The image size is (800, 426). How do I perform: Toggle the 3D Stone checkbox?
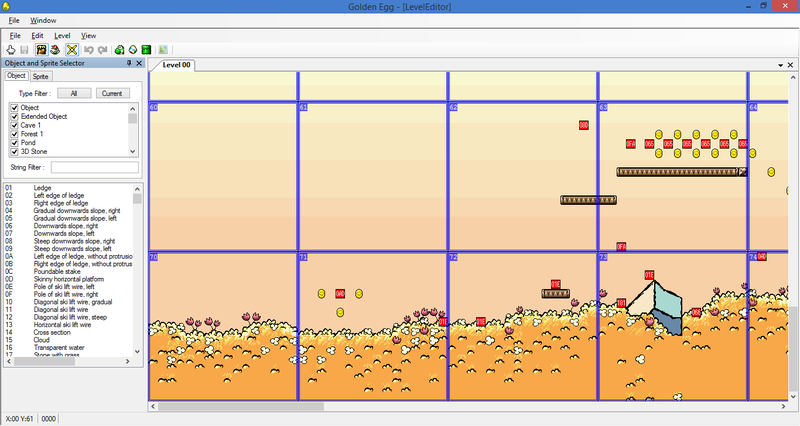pos(14,152)
